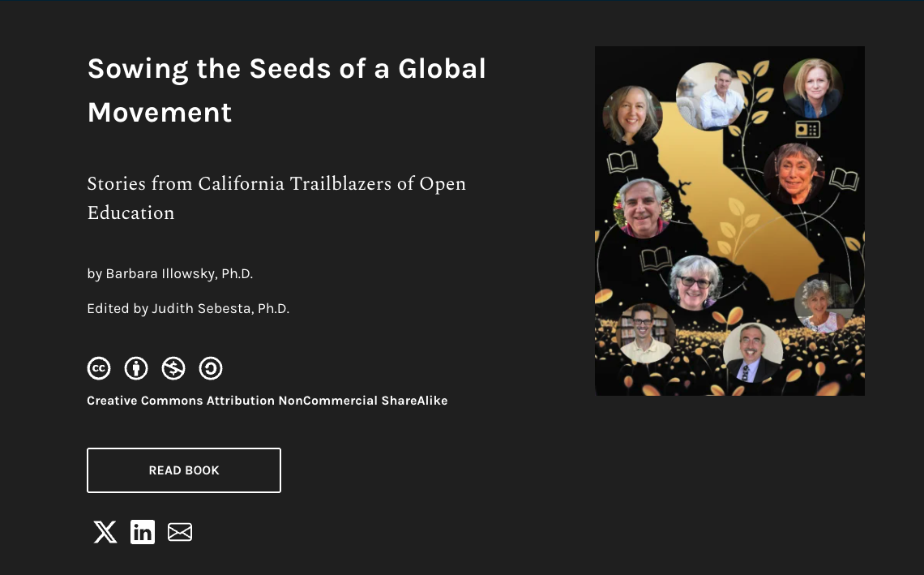Click the cover portrait of man in suit and tie
This screenshot has height=575, width=924.
tap(752, 353)
